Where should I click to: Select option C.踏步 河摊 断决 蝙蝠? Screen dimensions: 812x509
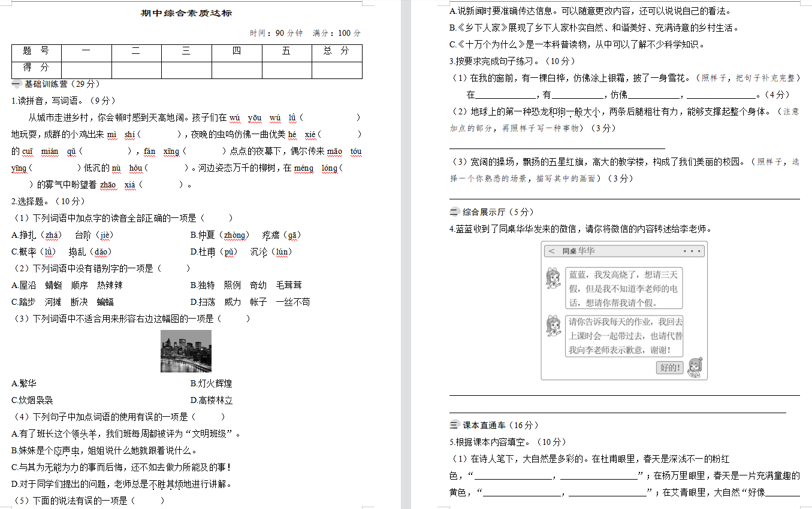coord(63,302)
